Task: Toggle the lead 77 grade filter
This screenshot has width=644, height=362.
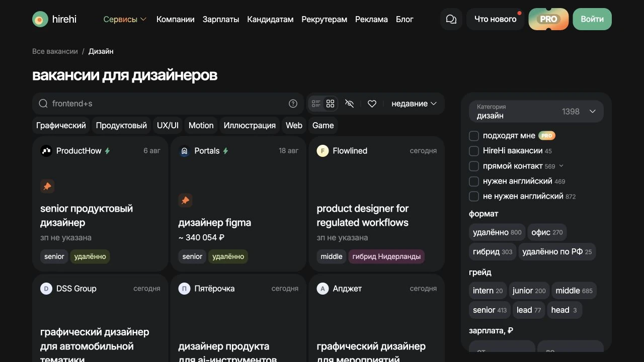Action: (x=529, y=310)
